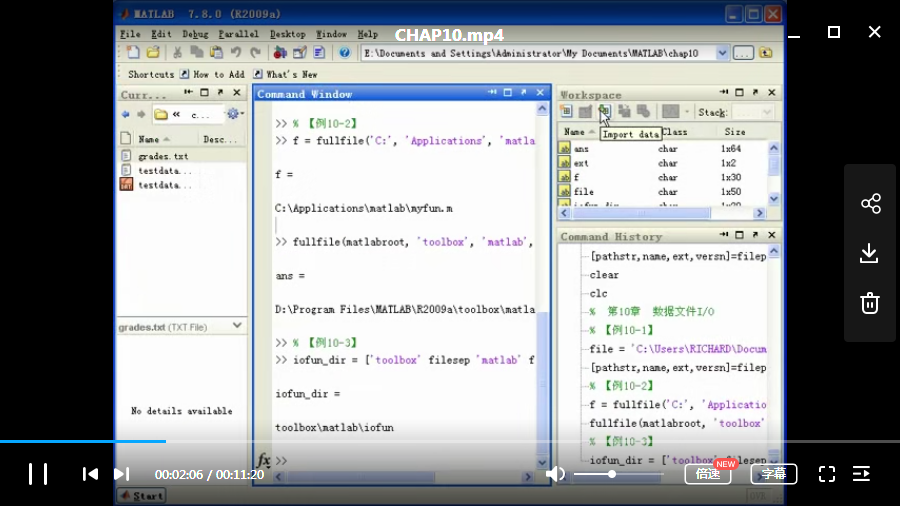Click the How to Add shortcut
Screen dimensions: 900x506
coord(212,75)
